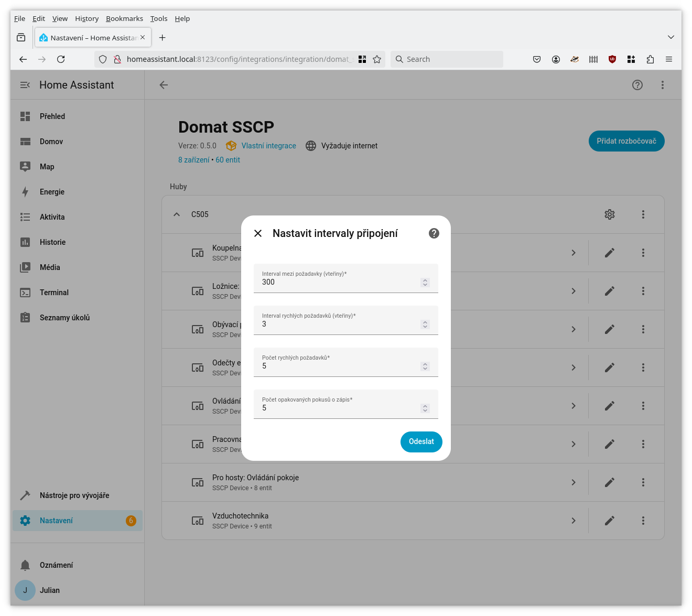Click the Odeslat submit button
Screen dimensions: 692x616
tap(421, 441)
